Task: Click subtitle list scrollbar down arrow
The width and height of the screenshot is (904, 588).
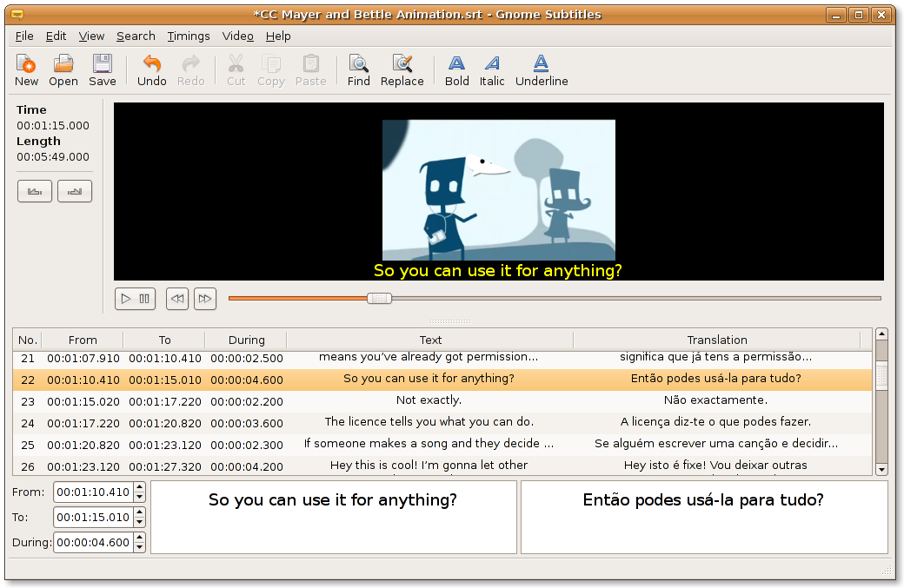Action: [x=881, y=470]
